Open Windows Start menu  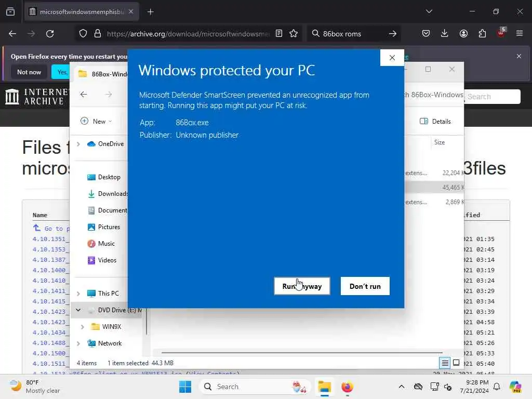185,387
